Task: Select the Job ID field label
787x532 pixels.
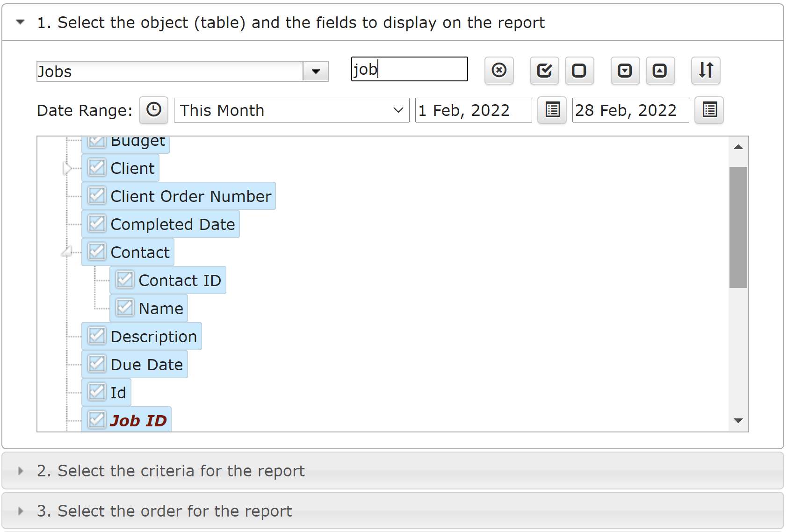Action: 138,421
